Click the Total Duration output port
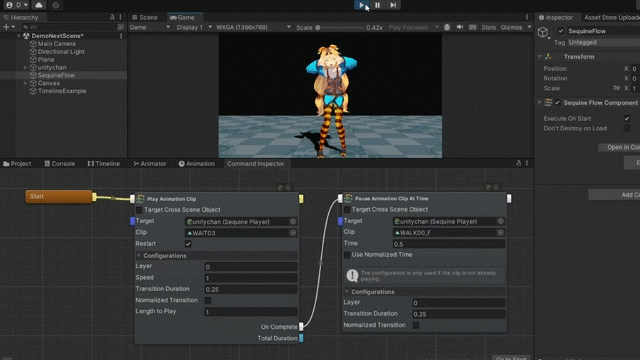640x360 pixels. [301, 338]
